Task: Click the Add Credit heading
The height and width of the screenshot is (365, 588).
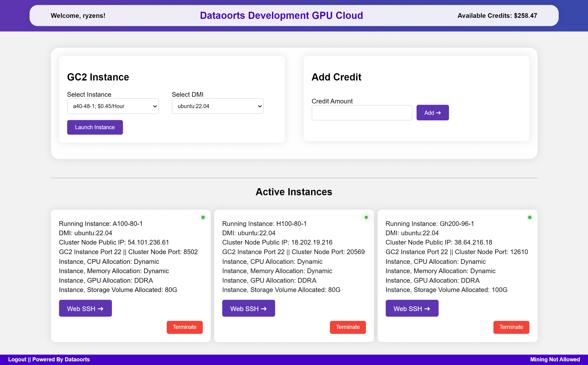Action: pyautogui.click(x=336, y=77)
